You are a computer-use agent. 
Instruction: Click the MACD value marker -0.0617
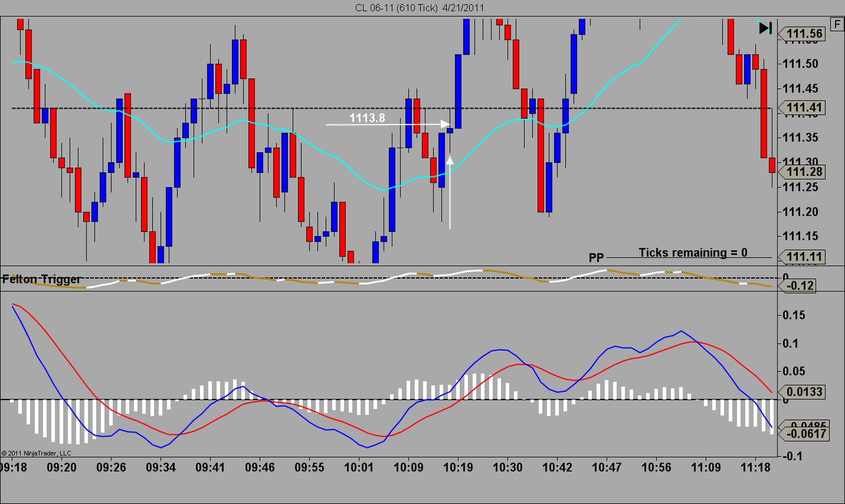[804, 434]
